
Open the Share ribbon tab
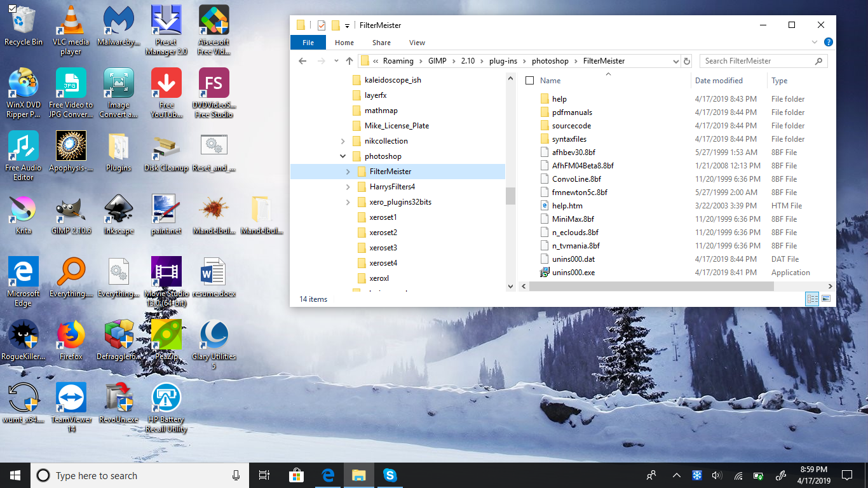382,43
